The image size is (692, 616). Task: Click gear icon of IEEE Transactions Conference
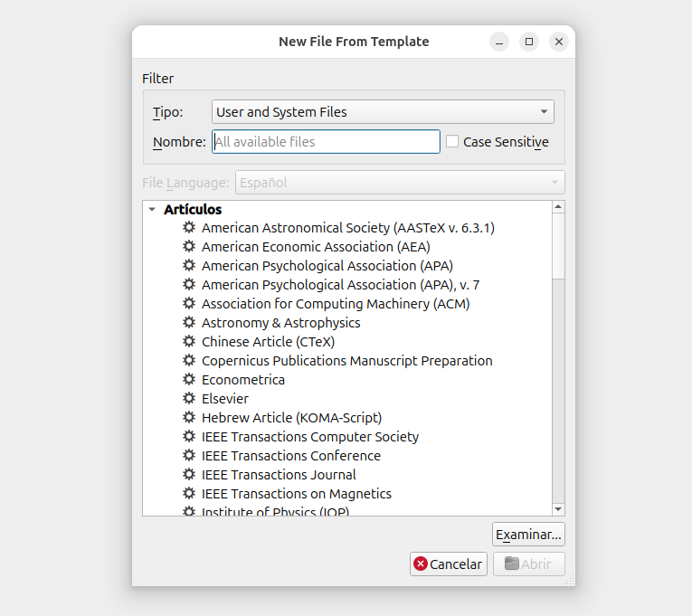pyautogui.click(x=189, y=455)
